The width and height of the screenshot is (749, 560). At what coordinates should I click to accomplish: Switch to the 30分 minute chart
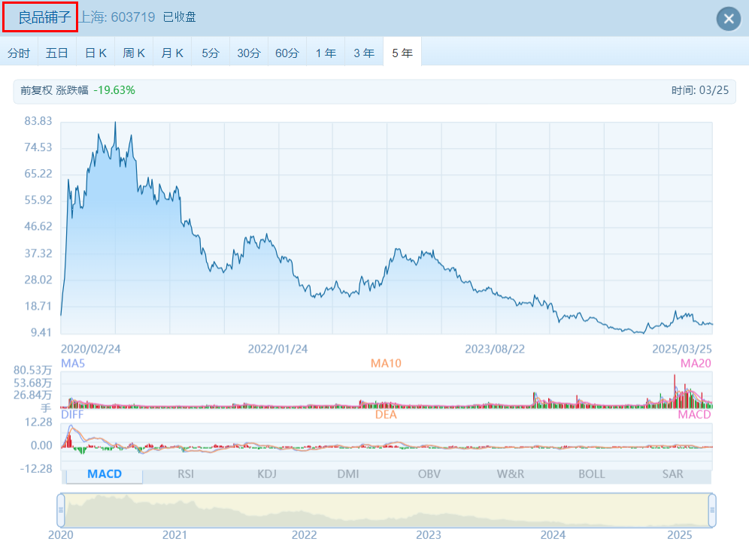(249, 53)
